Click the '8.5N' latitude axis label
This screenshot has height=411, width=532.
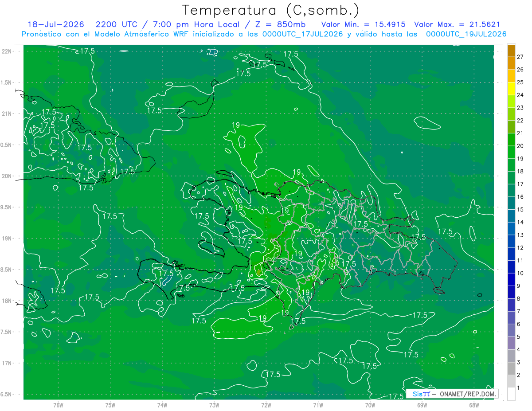6,270
